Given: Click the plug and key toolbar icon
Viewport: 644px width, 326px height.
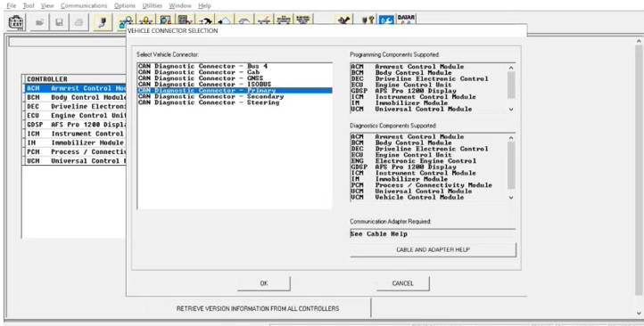Looking at the screenshot, I should [367, 20].
